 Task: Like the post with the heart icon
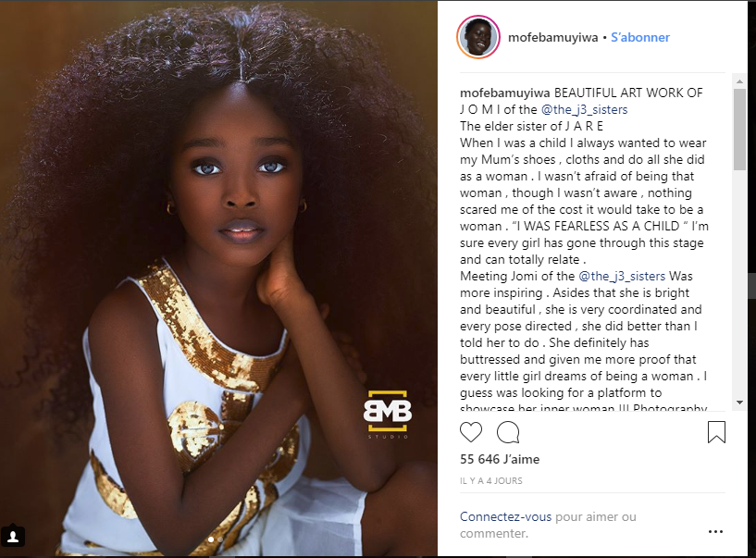pos(471,432)
